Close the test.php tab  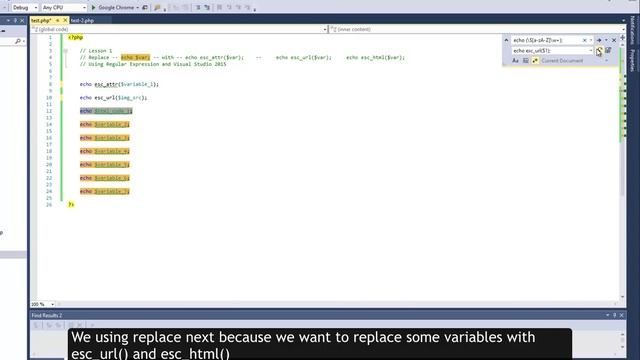tap(65, 20)
